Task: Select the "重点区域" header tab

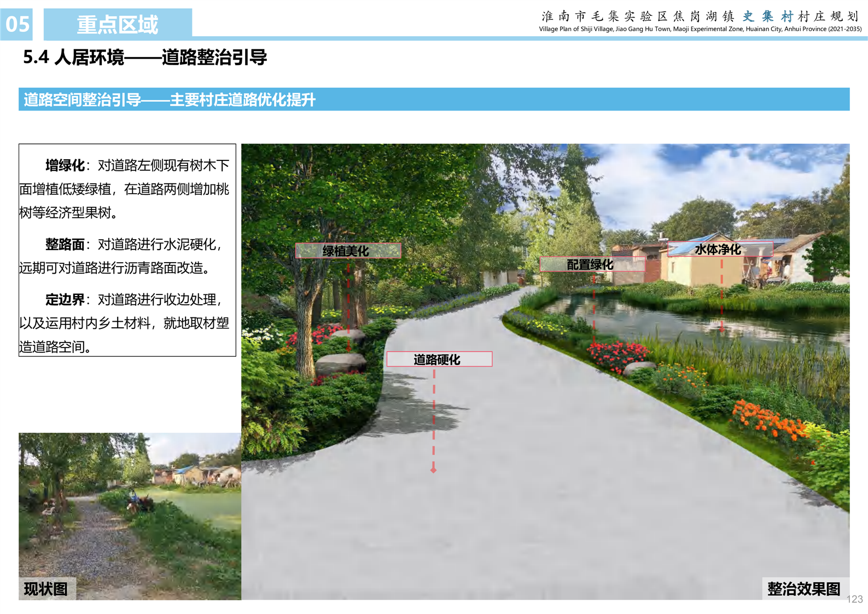Action: pos(118,24)
